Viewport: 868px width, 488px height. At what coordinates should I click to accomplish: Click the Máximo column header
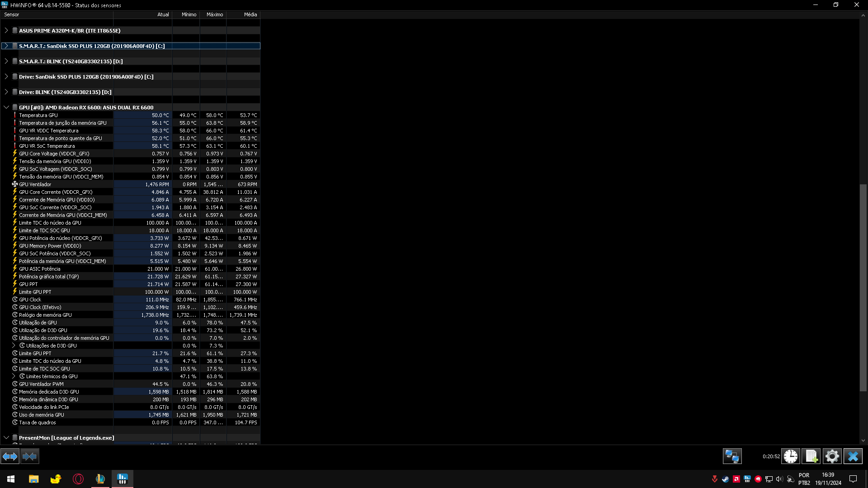click(x=213, y=14)
